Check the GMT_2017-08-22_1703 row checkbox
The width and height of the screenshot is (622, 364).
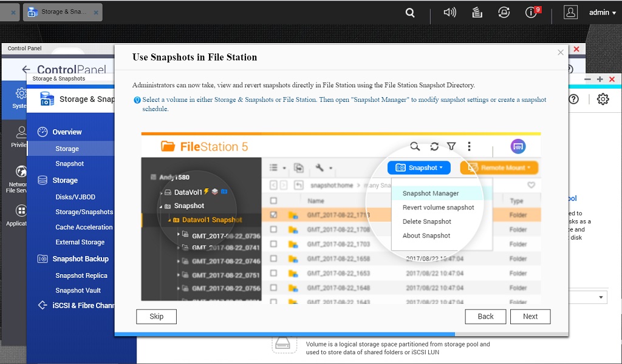point(274,244)
